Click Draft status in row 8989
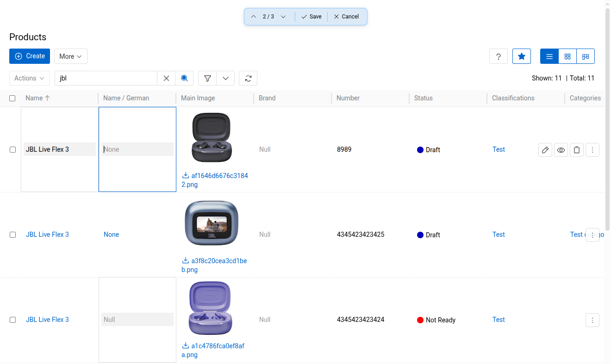 tap(429, 150)
